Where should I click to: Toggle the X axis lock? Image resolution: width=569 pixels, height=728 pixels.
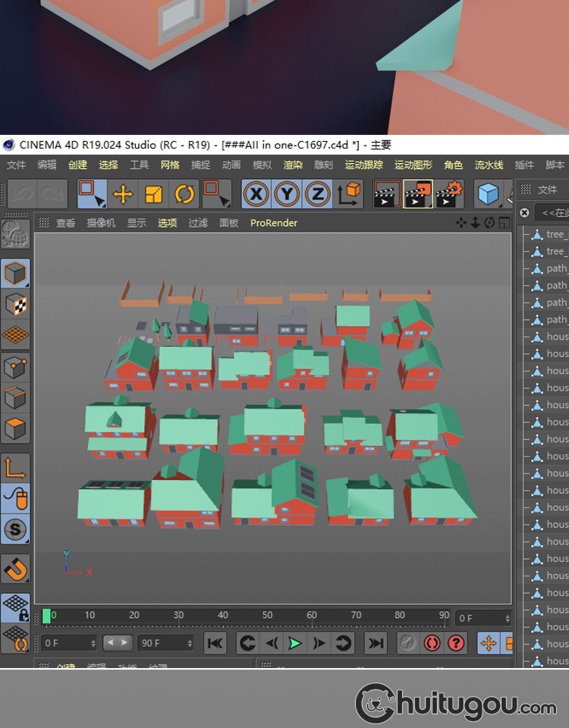click(257, 195)
